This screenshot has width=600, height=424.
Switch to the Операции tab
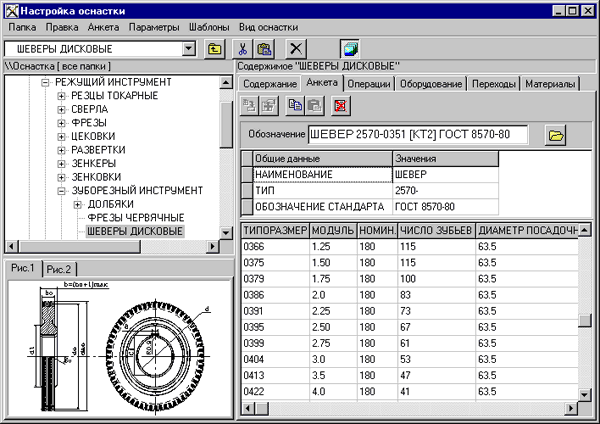click(369, 84)
